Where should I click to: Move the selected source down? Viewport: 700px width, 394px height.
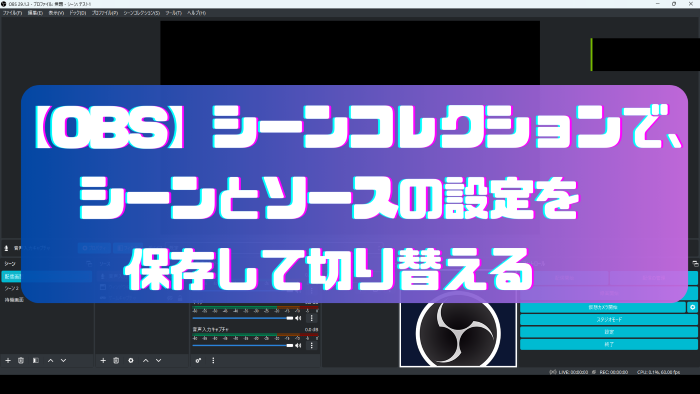[x=158, y=360]
